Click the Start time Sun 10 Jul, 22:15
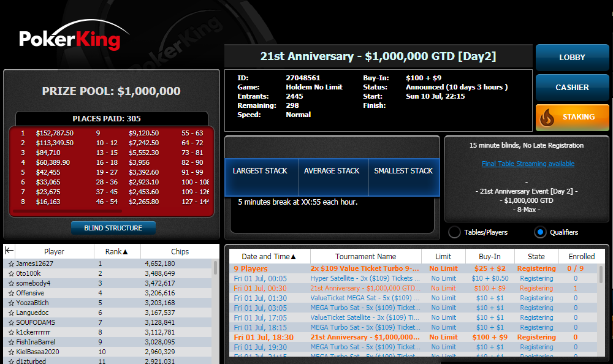 click(435, 96)
